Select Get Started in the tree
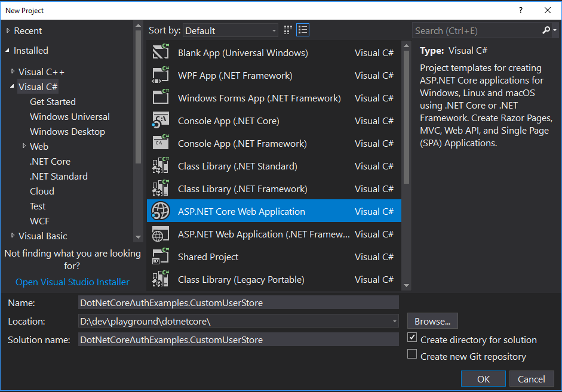 point(53,101)
